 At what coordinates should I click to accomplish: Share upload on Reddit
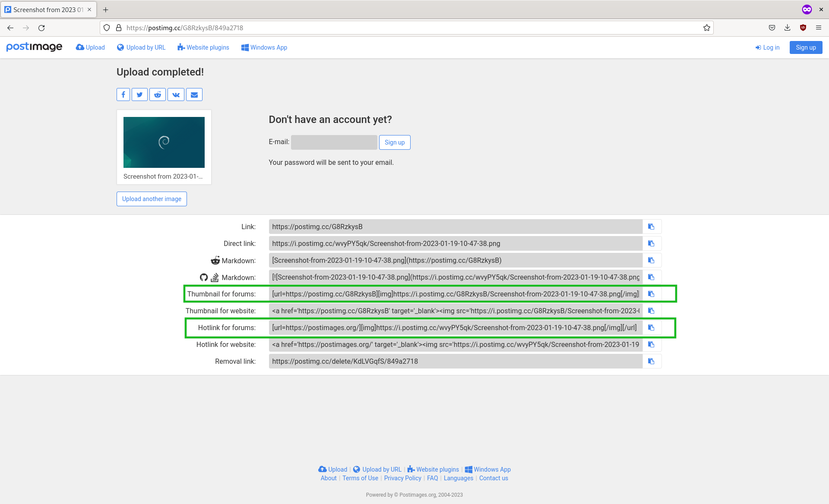(158, 94)
